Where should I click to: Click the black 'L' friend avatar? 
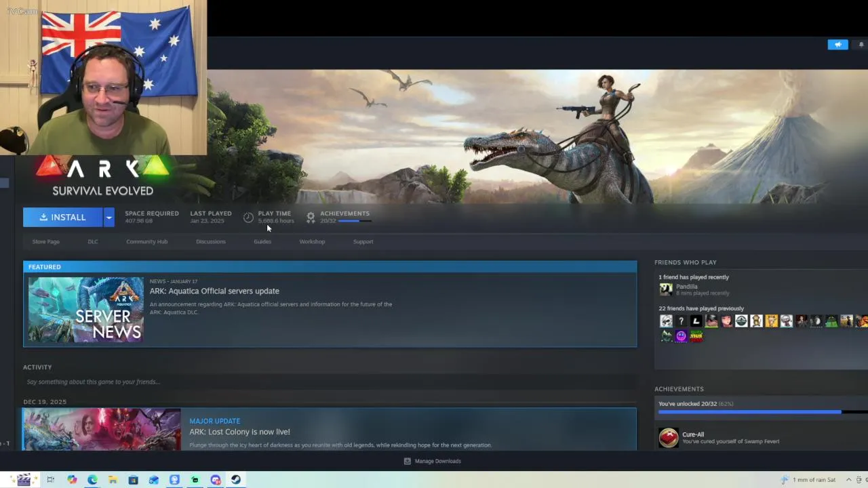(x=696, y=321)
